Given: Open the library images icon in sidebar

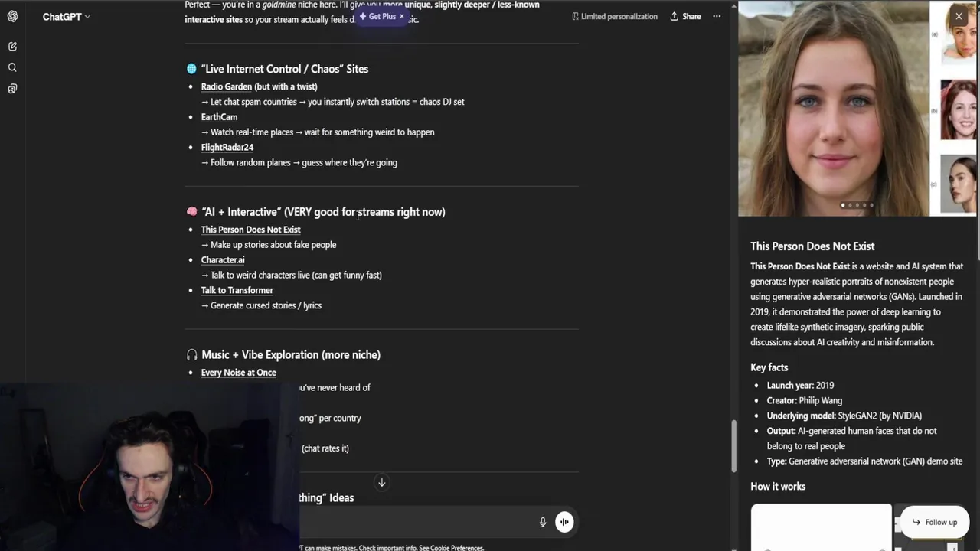Looking at the screenshot, I should point(12,89).
